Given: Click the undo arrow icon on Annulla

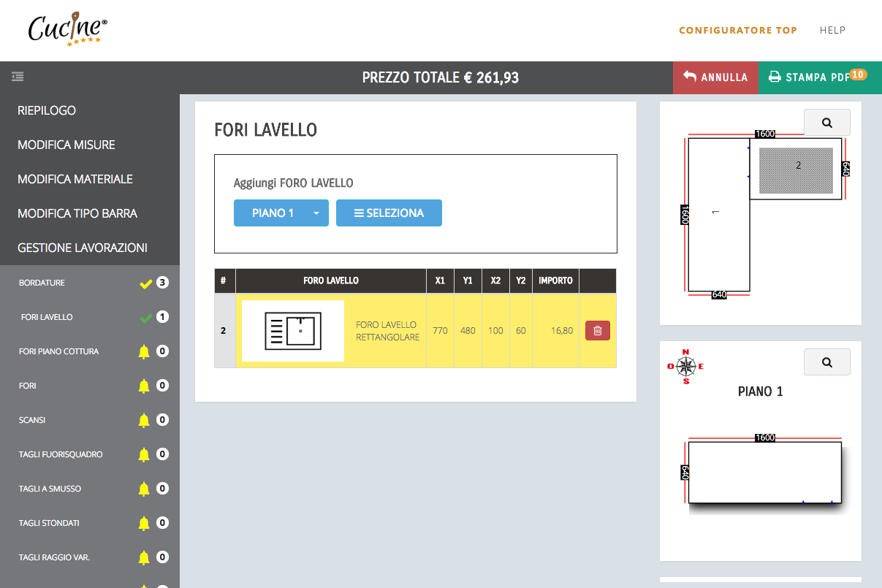Looking at the screenshot, I should tap(689, 76).
